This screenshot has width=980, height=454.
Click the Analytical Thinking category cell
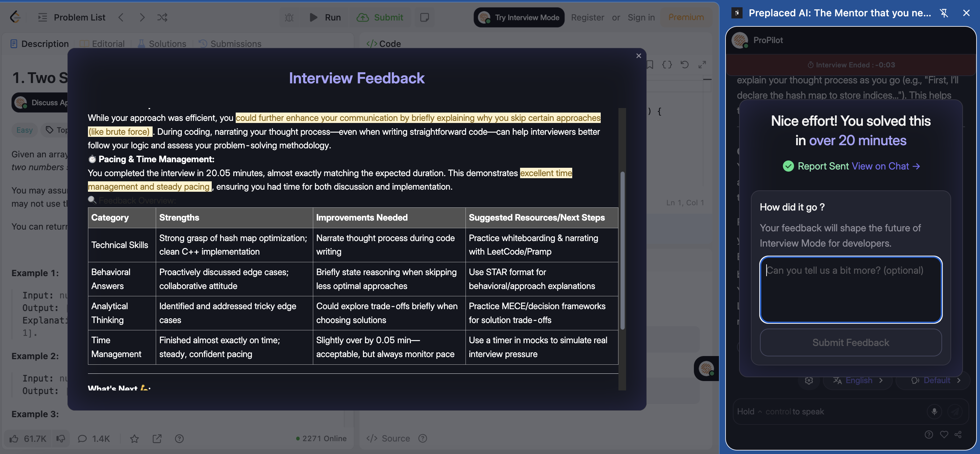(x=122, y=313)
